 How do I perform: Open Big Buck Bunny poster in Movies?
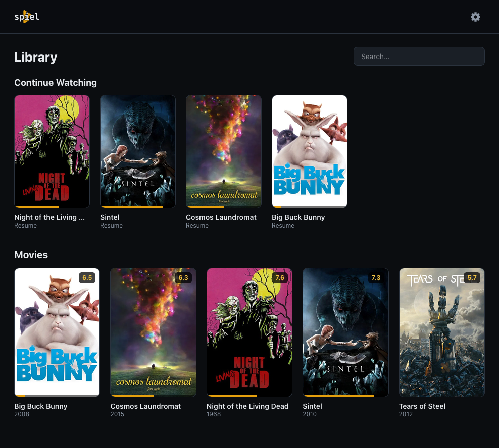click(57, 332)
